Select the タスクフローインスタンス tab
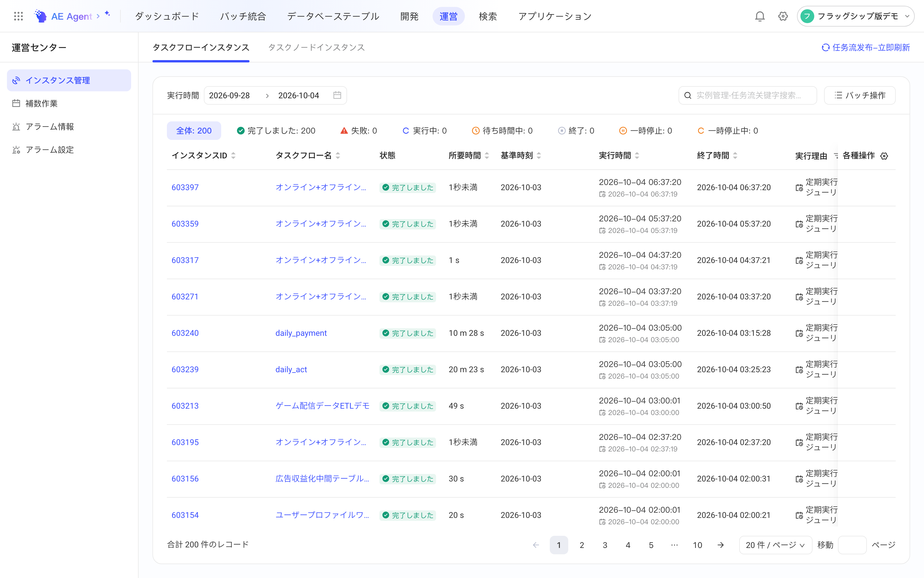924x578 pixels. click(201, 47)
